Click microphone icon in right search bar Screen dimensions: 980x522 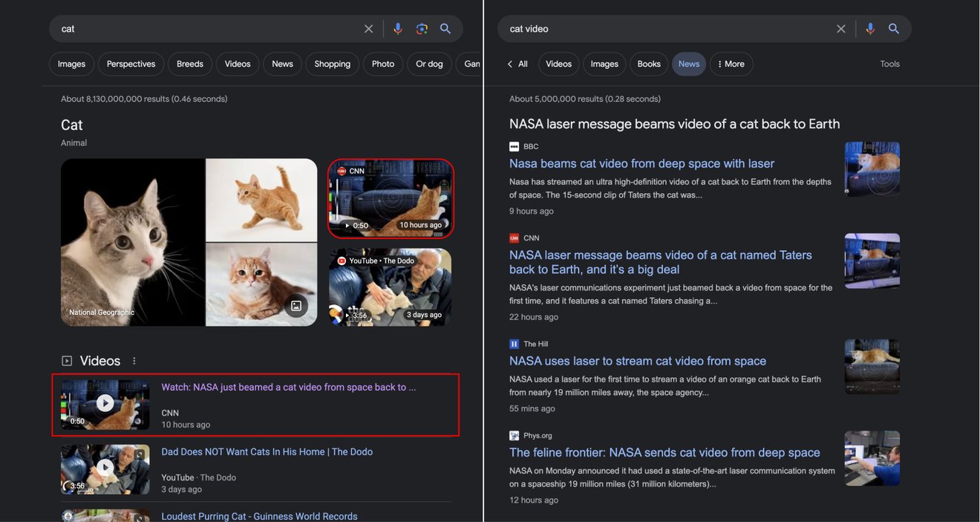[870, 29]
